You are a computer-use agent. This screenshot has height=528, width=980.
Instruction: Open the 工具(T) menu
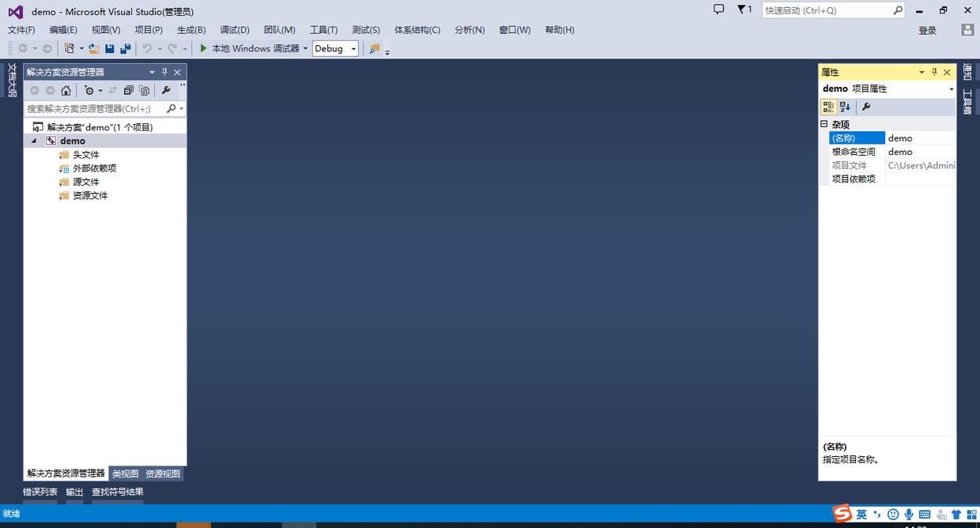[x=324, y=30]
